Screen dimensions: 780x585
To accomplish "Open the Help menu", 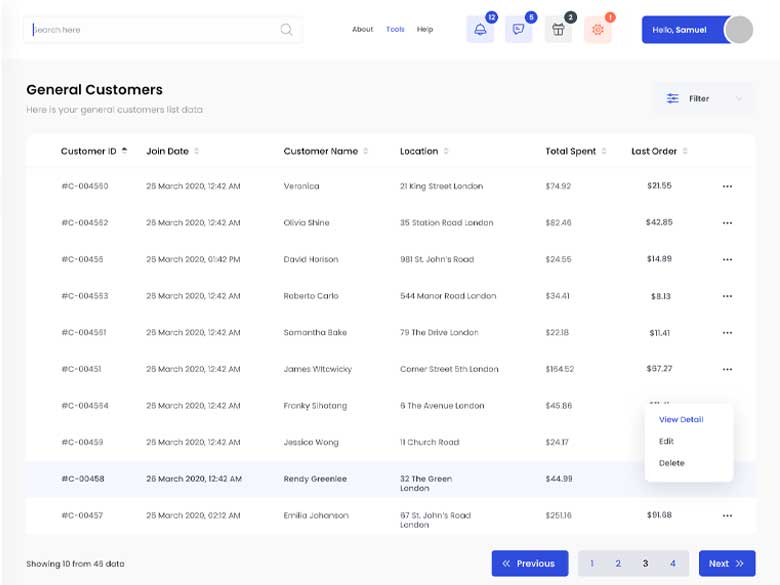I will pyautogui.click(x=425, y=29).
